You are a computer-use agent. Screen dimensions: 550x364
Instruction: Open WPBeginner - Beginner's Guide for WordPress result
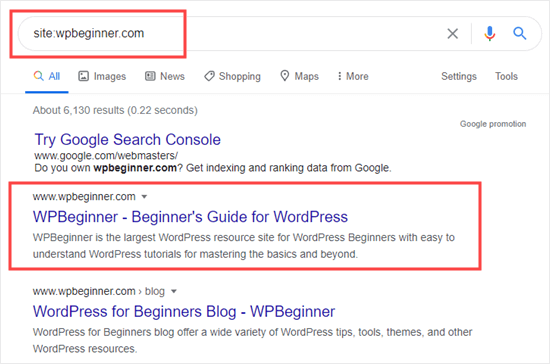point(190,217)
